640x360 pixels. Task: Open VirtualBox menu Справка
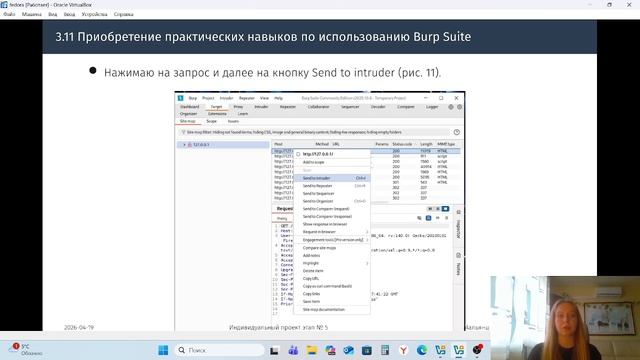coord(124,14)
